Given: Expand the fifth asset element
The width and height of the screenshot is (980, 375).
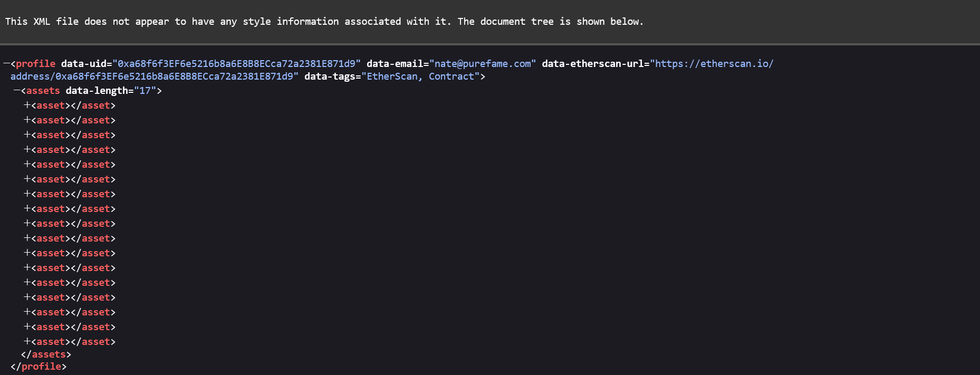Looking at the screenshot, I should click(27, 165).
